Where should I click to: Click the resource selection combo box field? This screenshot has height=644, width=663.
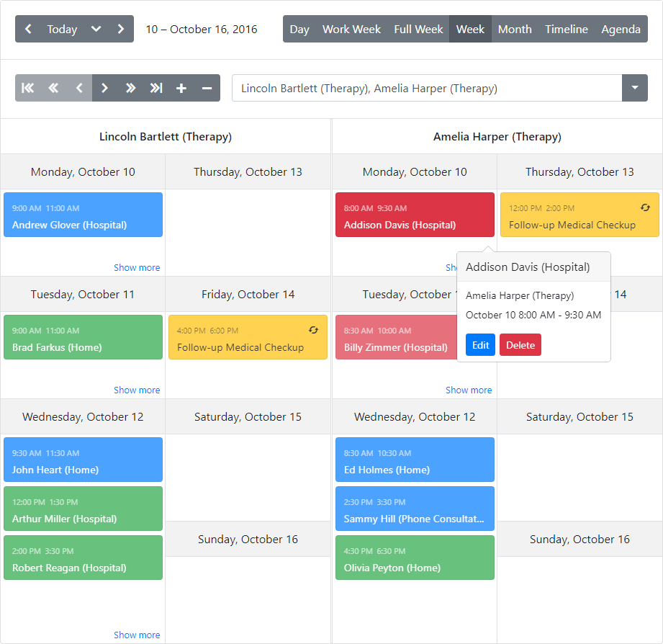click(x=426, y=89)
